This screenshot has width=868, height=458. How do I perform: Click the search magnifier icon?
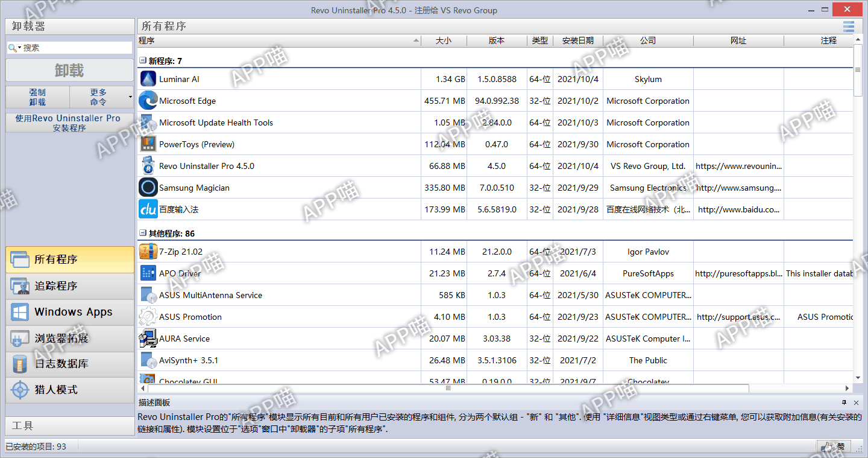(x=13, y=48)
